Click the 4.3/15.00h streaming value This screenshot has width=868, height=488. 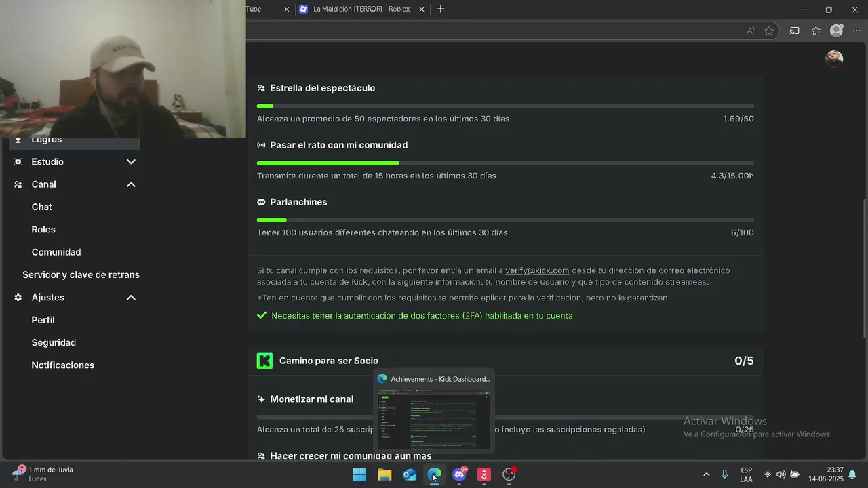732,176
